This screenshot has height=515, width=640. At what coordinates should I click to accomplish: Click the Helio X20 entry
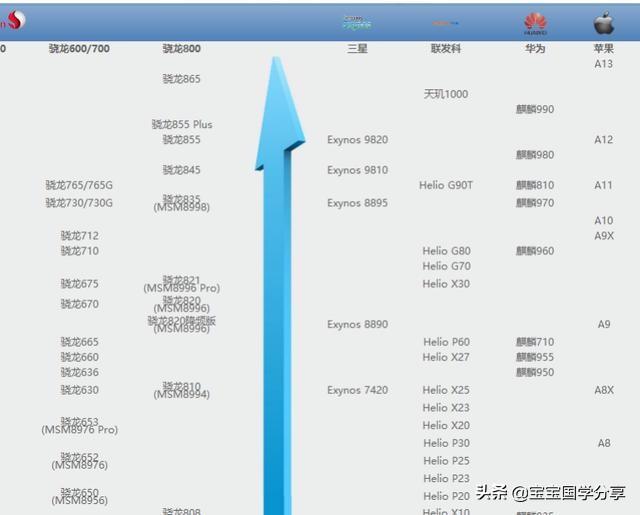click(x=446, y=425)
